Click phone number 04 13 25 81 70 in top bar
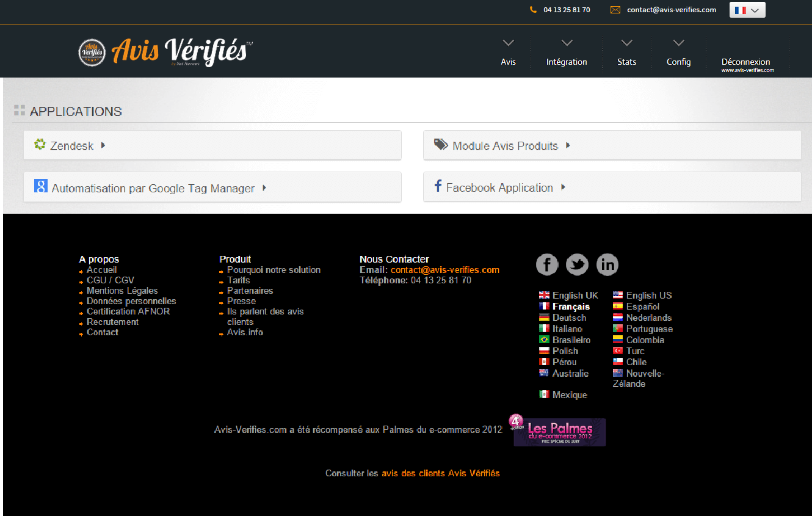This screenshot has height=516, width=812. point(567,10)
